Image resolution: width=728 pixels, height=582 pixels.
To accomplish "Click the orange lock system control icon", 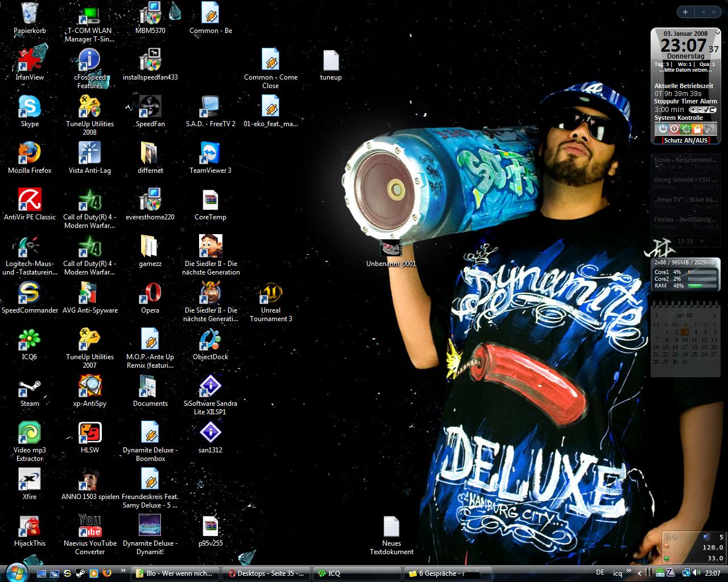I will [697, 128].
